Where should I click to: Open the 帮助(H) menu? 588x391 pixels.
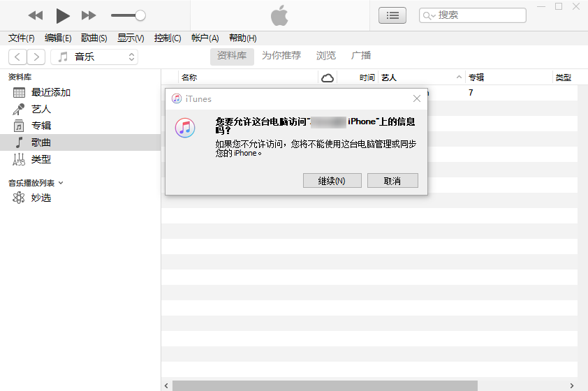242,38
